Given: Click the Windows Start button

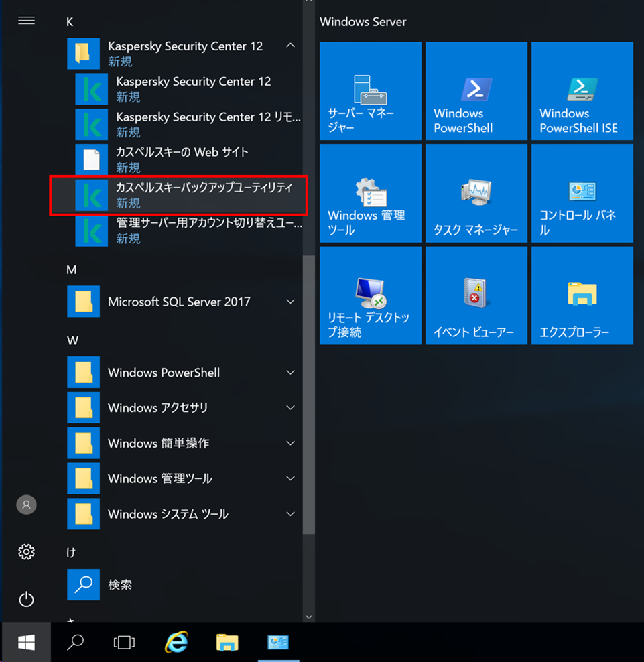Looking at the screenshot, I should (26, 642).
